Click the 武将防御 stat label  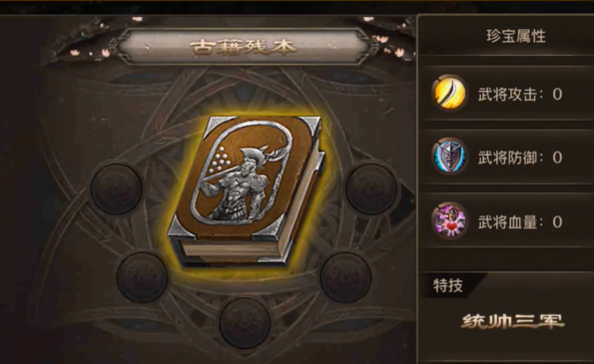tap(508, 157)
